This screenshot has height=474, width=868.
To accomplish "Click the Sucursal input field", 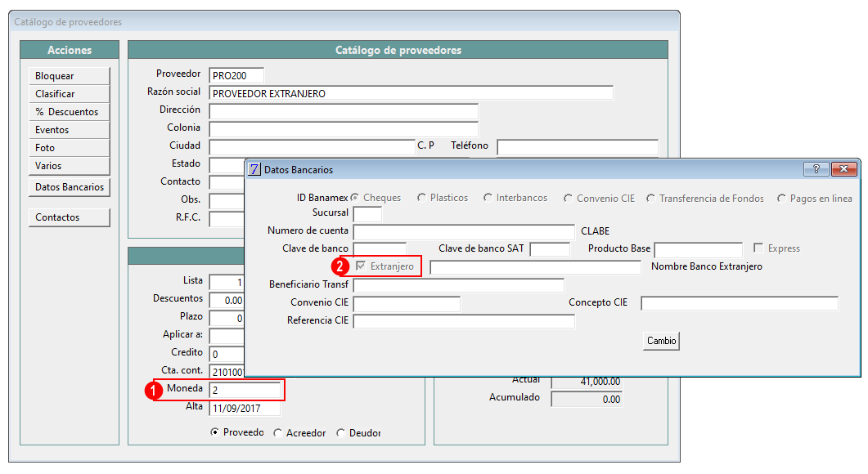I will pyautogui.click(x=367, y=213).
